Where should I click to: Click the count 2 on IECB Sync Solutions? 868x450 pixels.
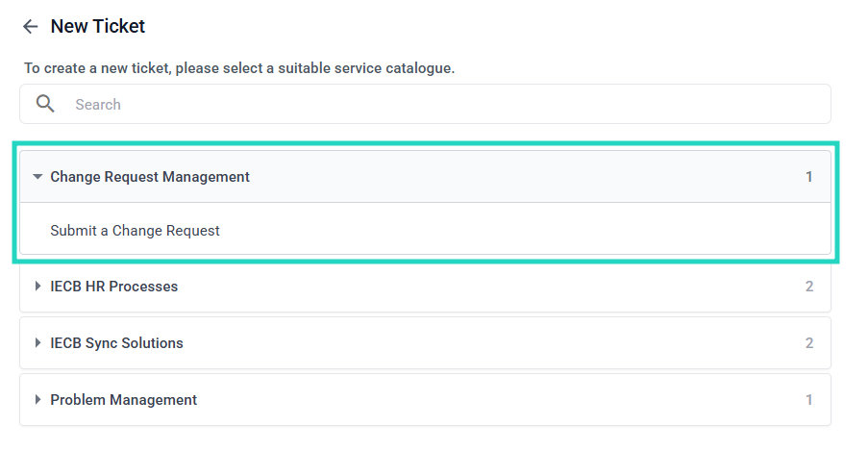pos(809,343)
